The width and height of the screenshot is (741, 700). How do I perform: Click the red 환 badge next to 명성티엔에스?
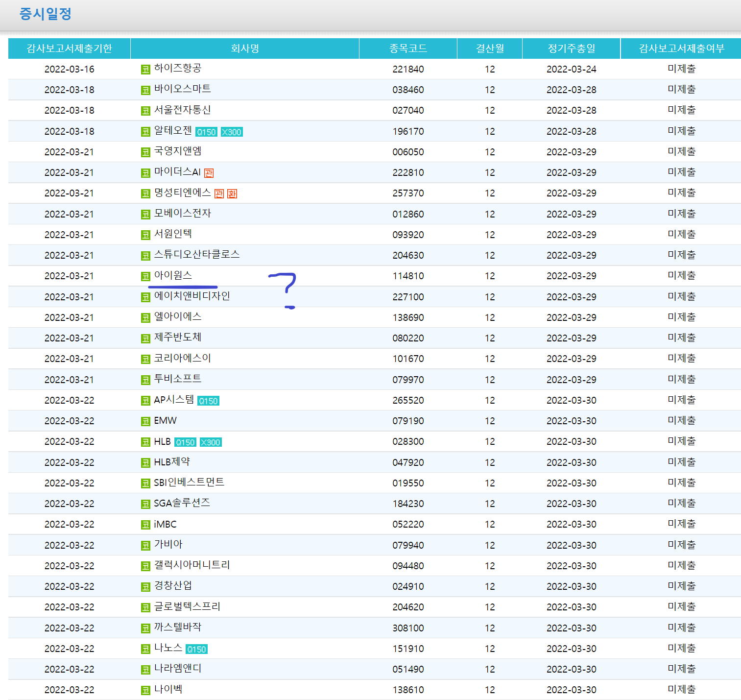tap(232, 194)
